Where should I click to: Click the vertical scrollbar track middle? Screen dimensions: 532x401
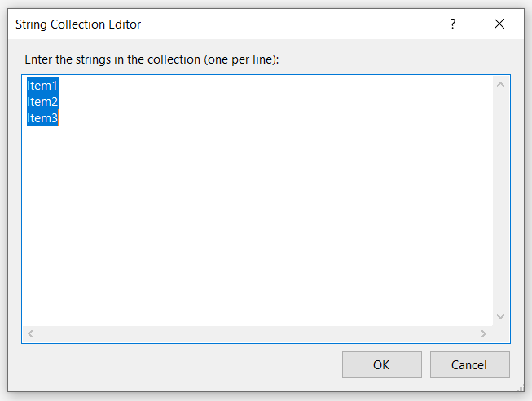(x=501, y=200)
